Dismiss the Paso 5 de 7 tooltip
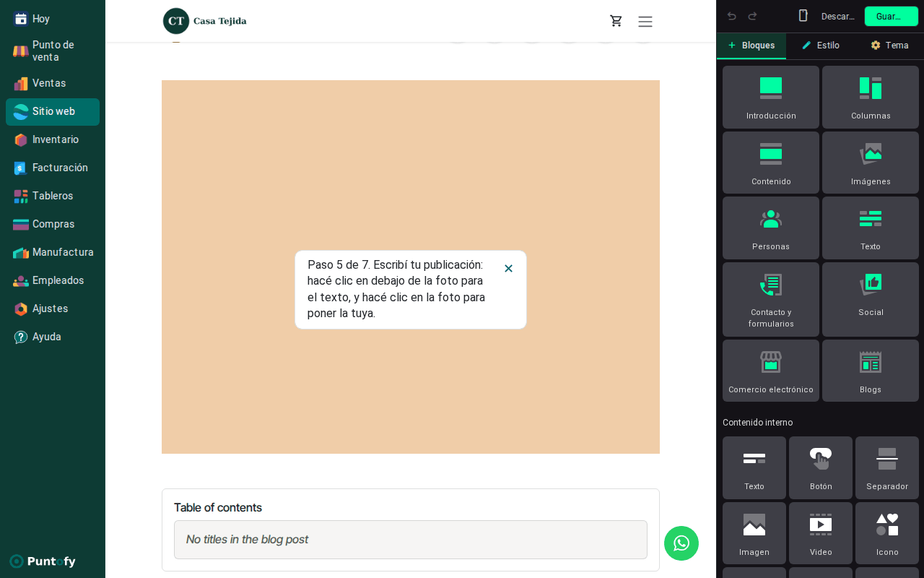Viewport: 924px width, 578px height. [x=508, y=268]
